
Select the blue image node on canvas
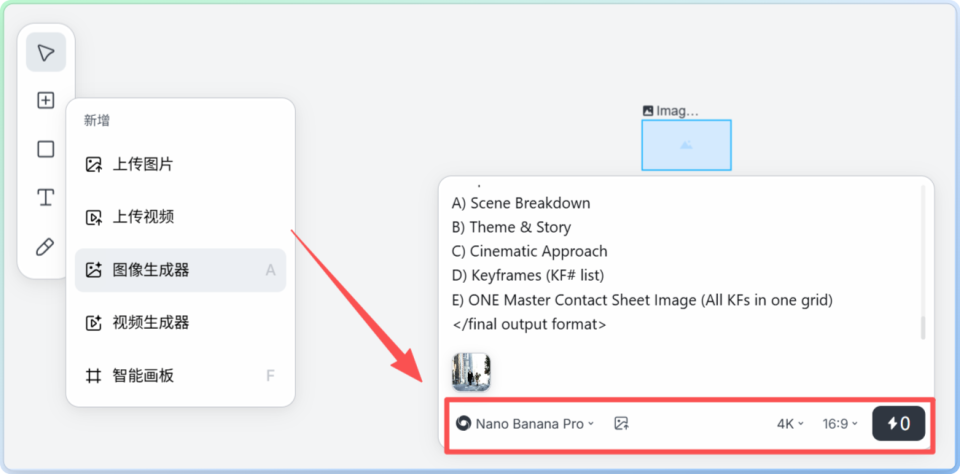pos(686,145)
